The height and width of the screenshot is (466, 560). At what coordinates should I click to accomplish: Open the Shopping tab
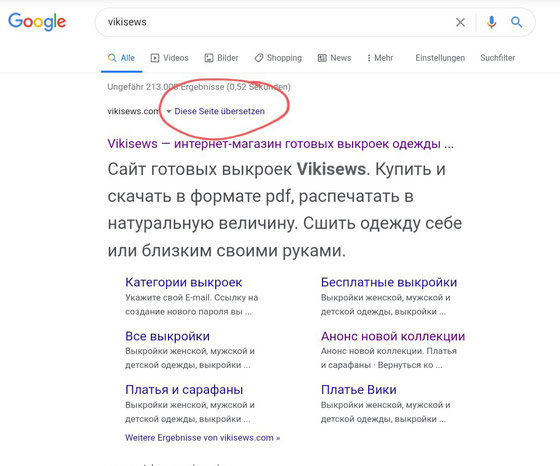tap(278, 58)
